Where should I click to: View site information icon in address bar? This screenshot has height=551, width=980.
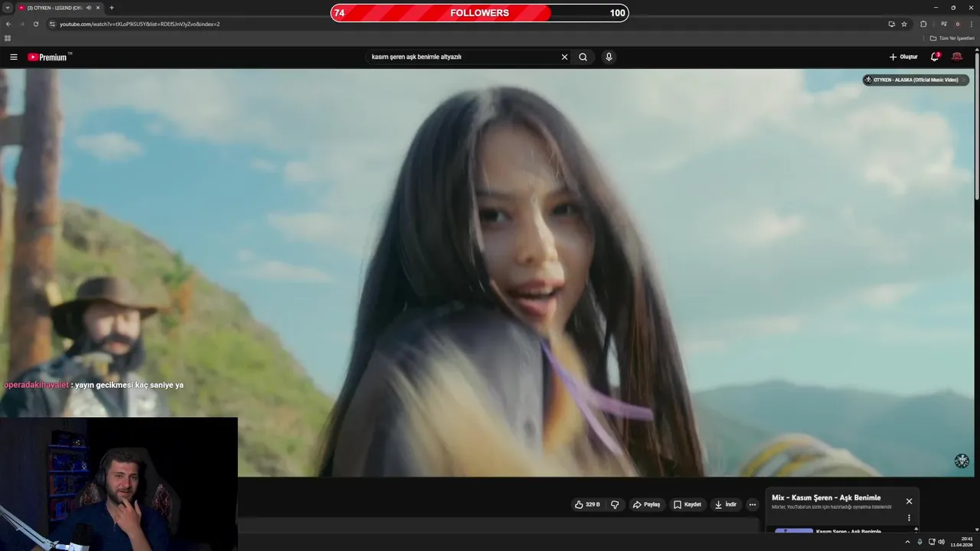pyautogui.click(x=52, y=24)
